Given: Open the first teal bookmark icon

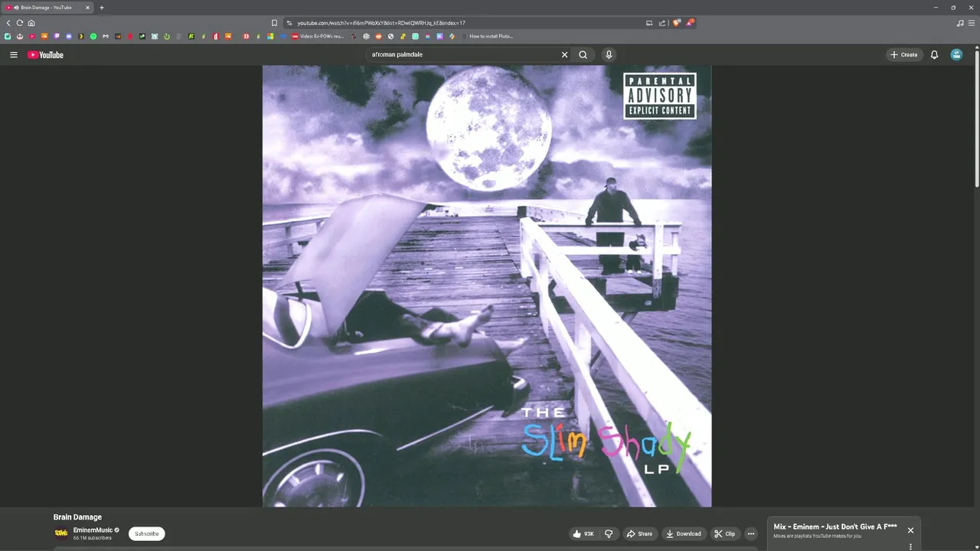Looking at the screenshot, I should pyautogui.click(x=8, y=36).
